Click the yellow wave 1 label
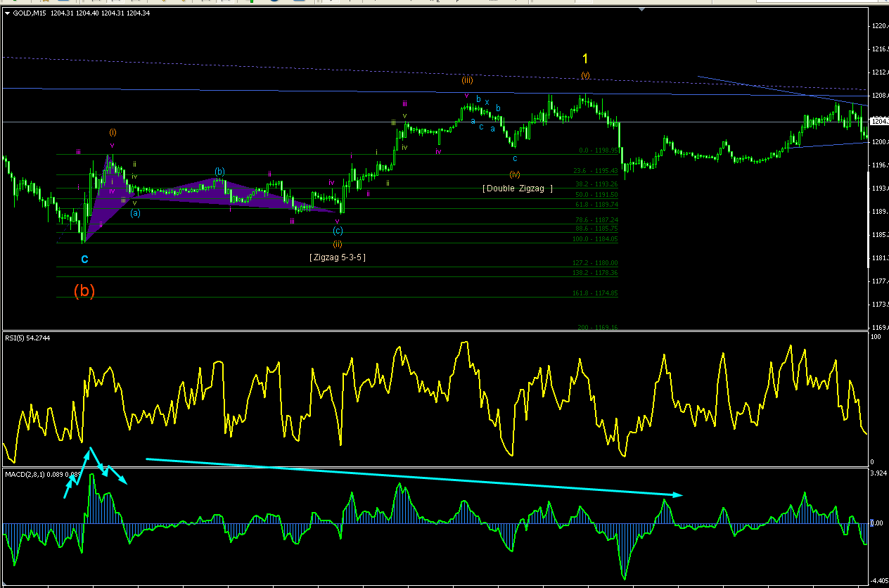 tap(585, 59)
